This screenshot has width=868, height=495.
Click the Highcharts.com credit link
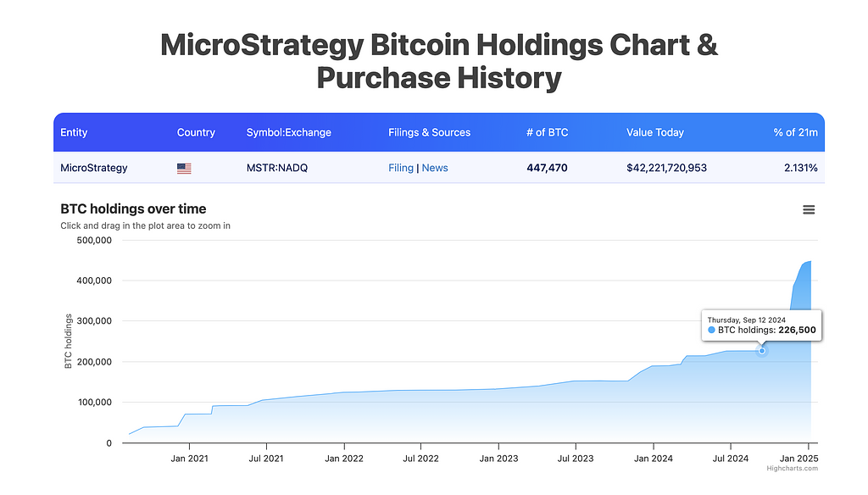pos(793,468)
